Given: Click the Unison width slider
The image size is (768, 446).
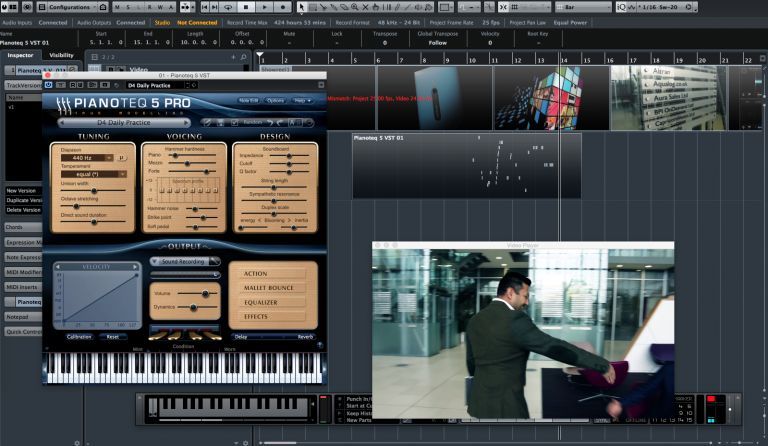Looking at the screenshot, I should [x=93, y=191].
